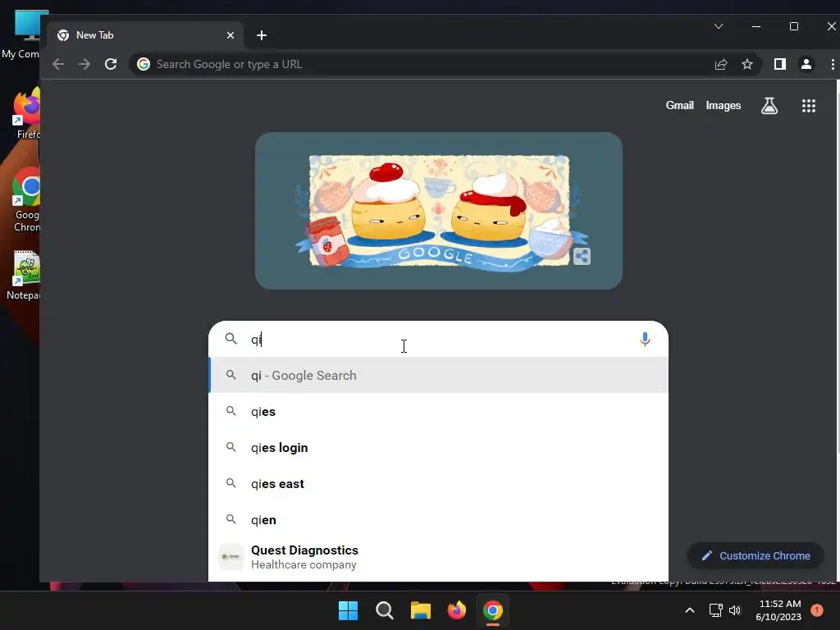
Task: Open the network tray icon
Action: (715, 610)
